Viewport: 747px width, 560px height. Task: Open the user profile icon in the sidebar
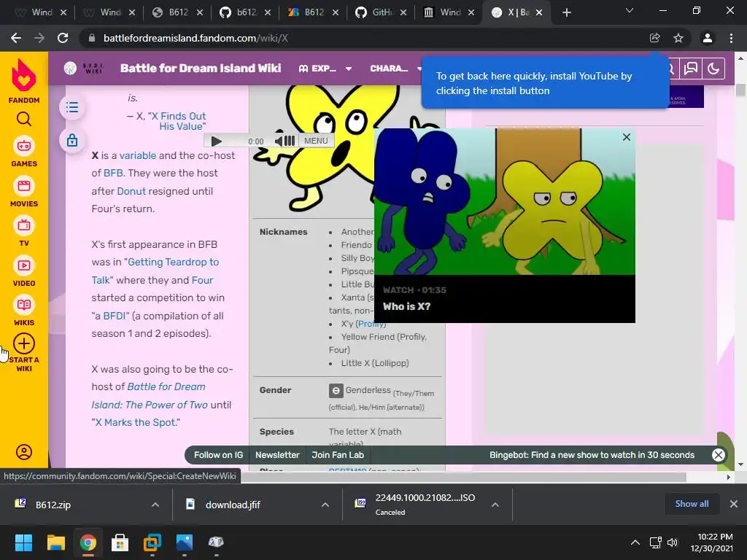[x=24, y=451]
